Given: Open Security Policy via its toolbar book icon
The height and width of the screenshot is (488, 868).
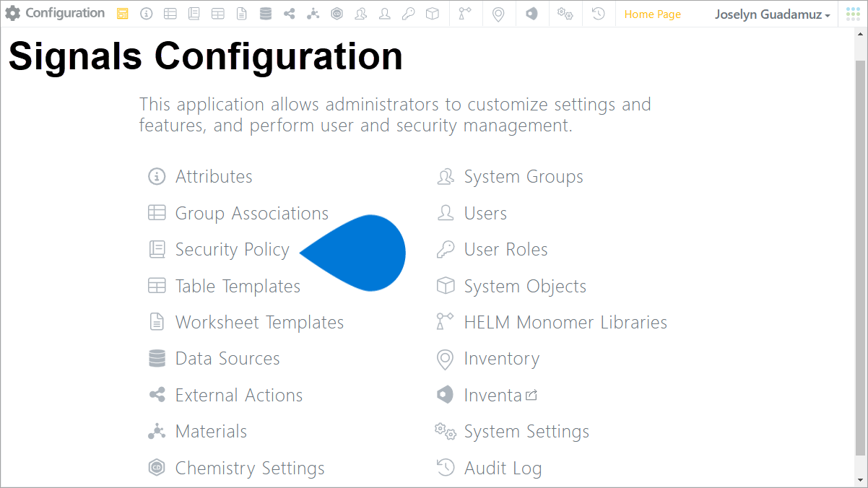Looking at the screenshot, I should [194, 14].
